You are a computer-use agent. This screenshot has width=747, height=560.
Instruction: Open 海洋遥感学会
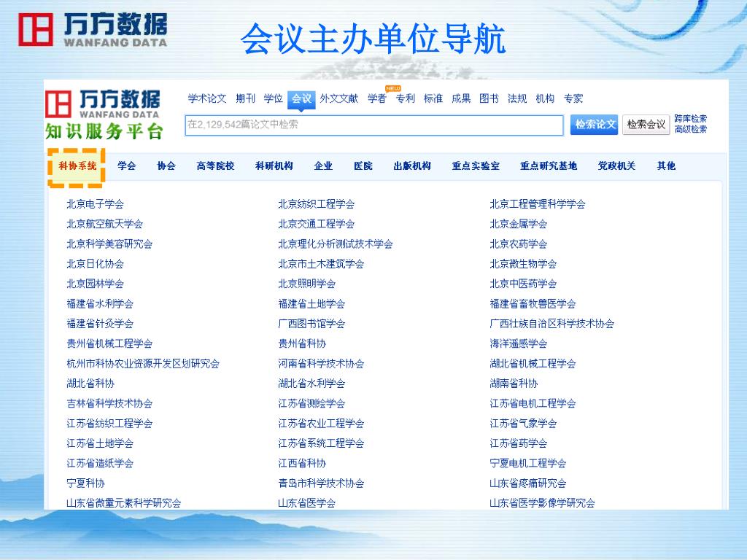(519, 344)
